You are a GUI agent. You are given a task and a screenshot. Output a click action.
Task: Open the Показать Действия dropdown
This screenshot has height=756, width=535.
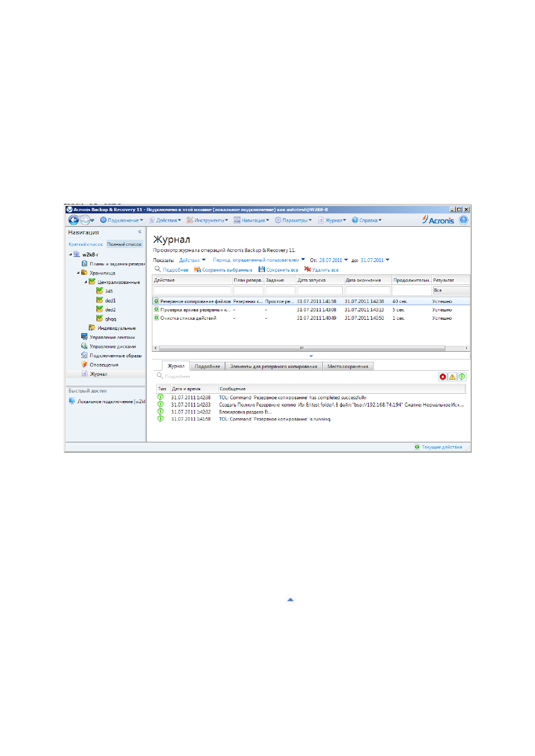pyautogui.click(x=192, y=260)
